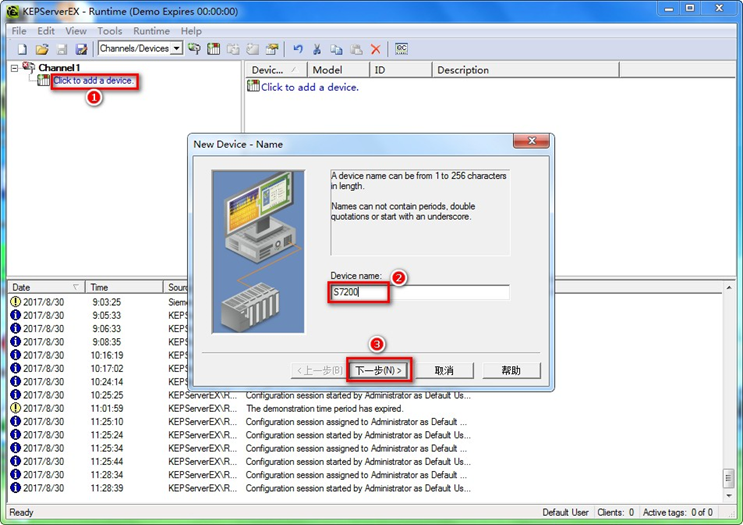
Task: Open the View menu
Action: pos(76,31)
